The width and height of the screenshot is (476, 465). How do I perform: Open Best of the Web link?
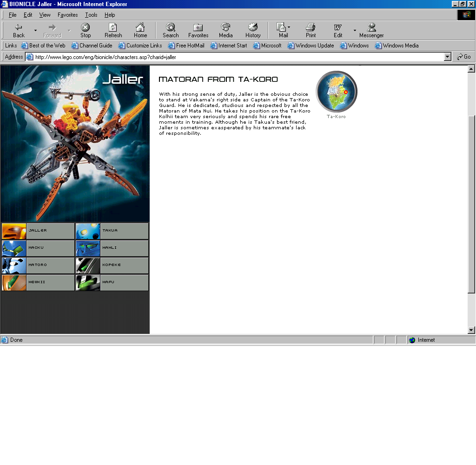(43, 46)
